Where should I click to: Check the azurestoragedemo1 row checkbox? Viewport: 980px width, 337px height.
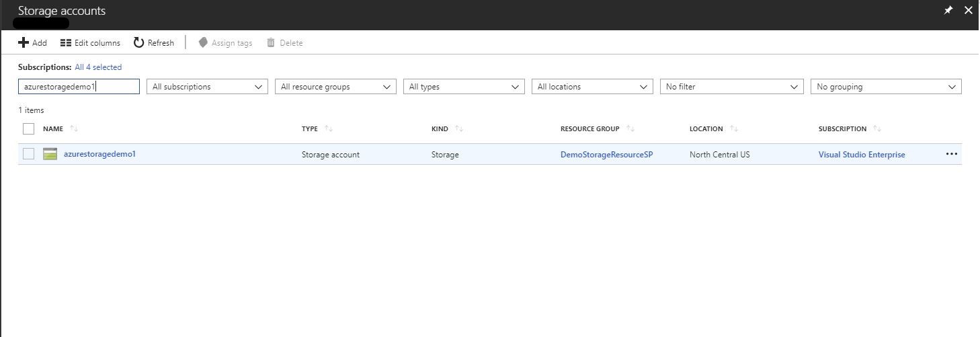tap(28, 154)
